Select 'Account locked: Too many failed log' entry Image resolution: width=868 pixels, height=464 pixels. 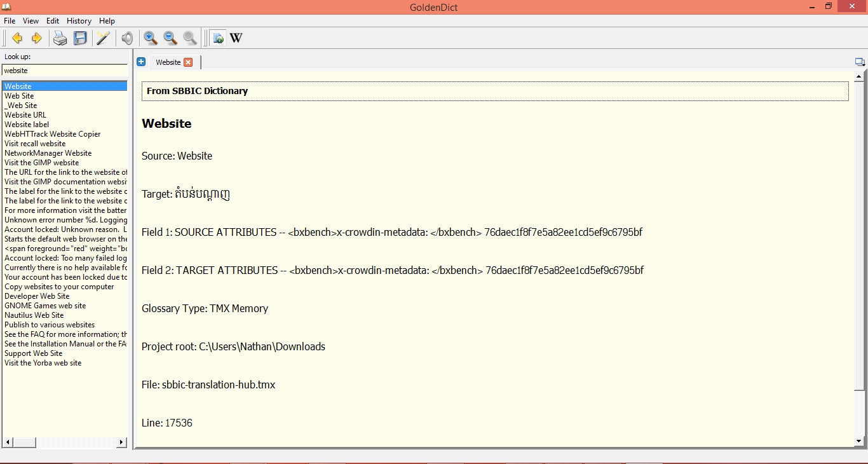[65, 258]
